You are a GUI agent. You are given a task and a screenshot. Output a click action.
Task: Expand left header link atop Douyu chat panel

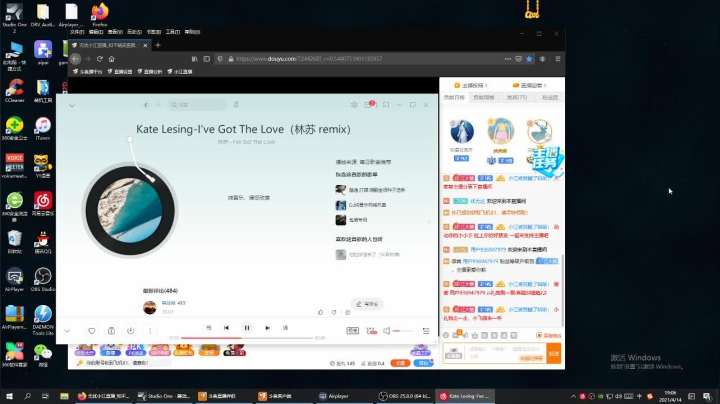[x=471, y=85]
